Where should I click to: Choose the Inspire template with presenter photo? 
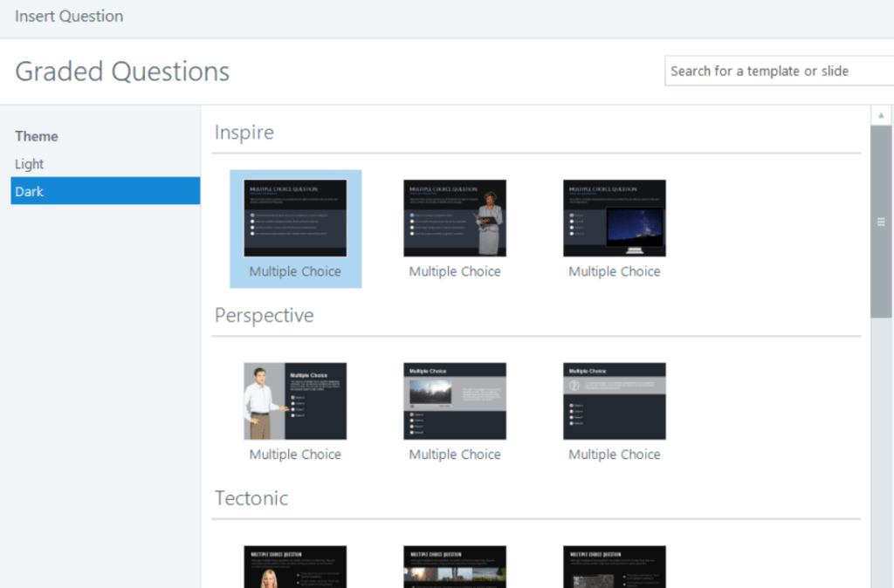pos(454,218)
